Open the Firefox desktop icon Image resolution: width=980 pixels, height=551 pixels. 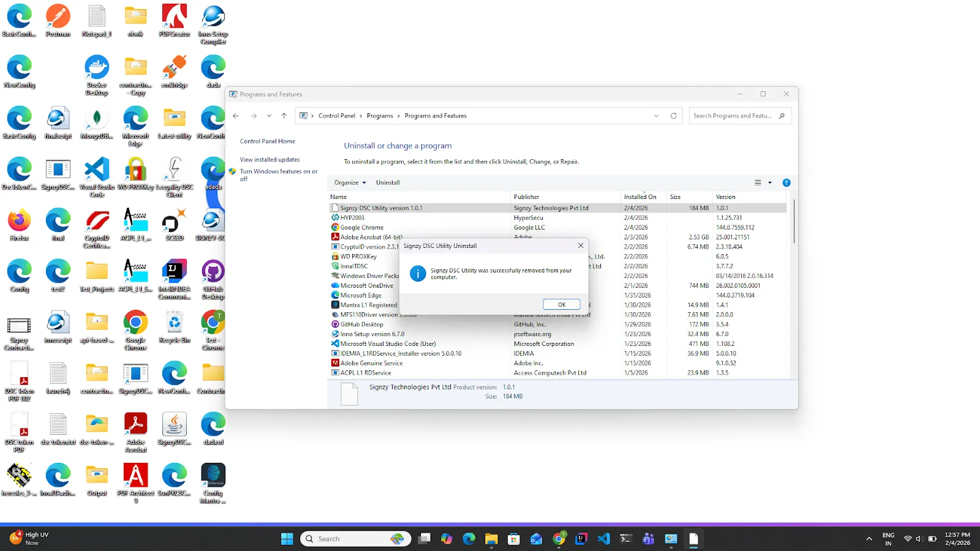coord(20,225)
